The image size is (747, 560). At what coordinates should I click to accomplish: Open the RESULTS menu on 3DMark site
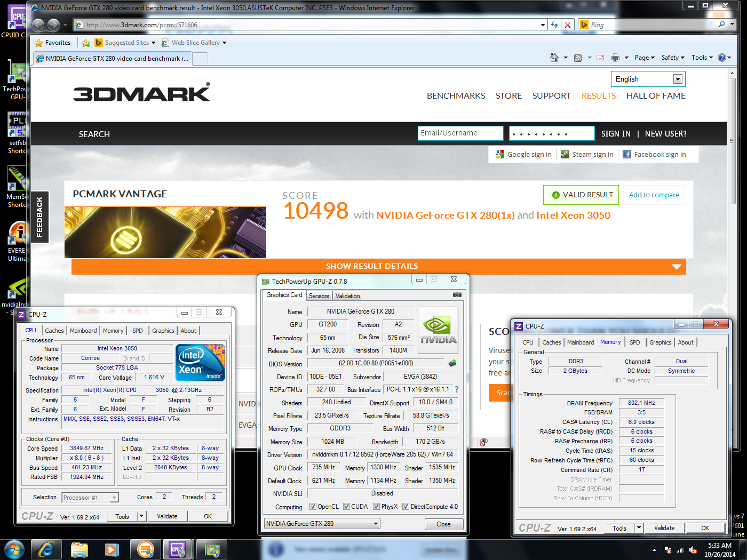[599, 96]
